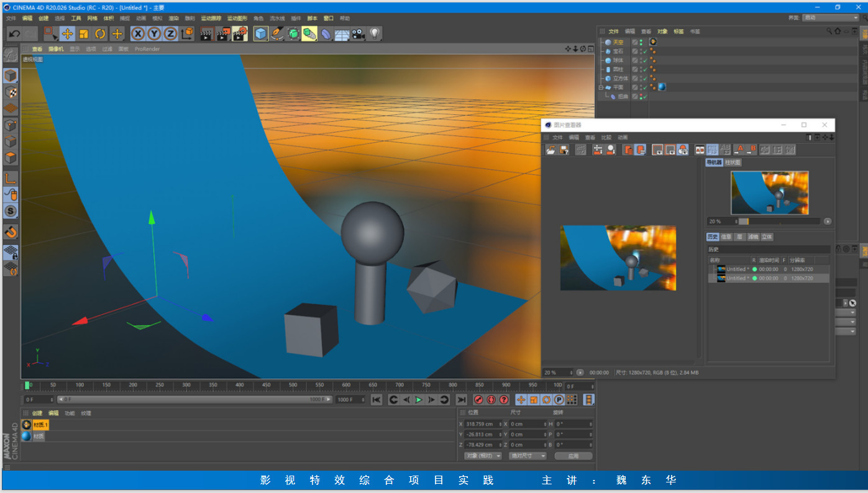The image size is (868, 493).
Task: Click the Render Settings clapperboard with gear
Action: click(240, 34)
